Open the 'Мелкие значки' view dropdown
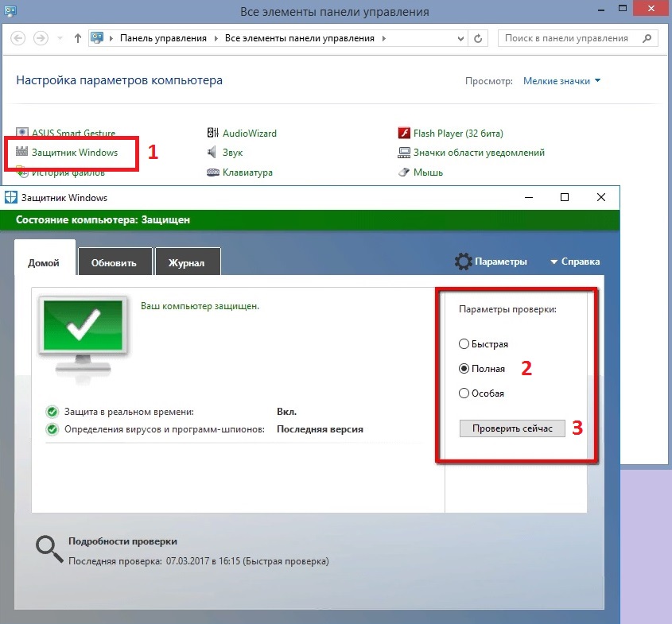Image resolution: width=672 pixels, height=624 pixels. click(x=561, y=81)
